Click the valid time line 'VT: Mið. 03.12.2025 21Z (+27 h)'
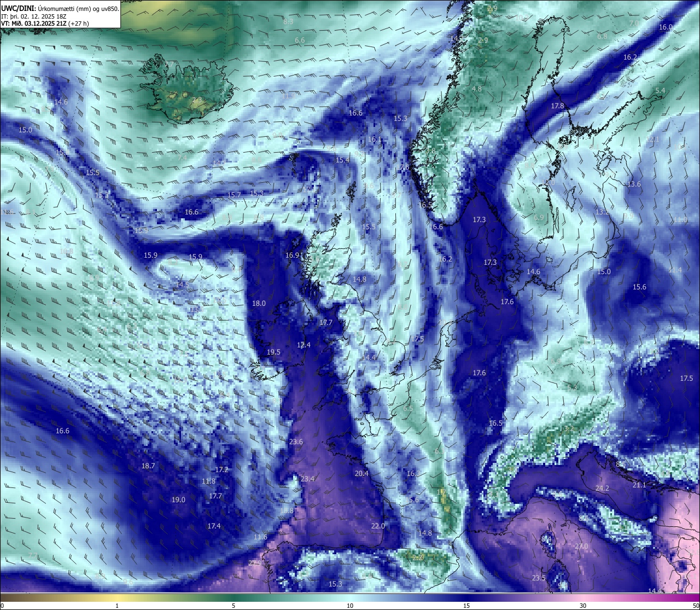 pos(45,24)
